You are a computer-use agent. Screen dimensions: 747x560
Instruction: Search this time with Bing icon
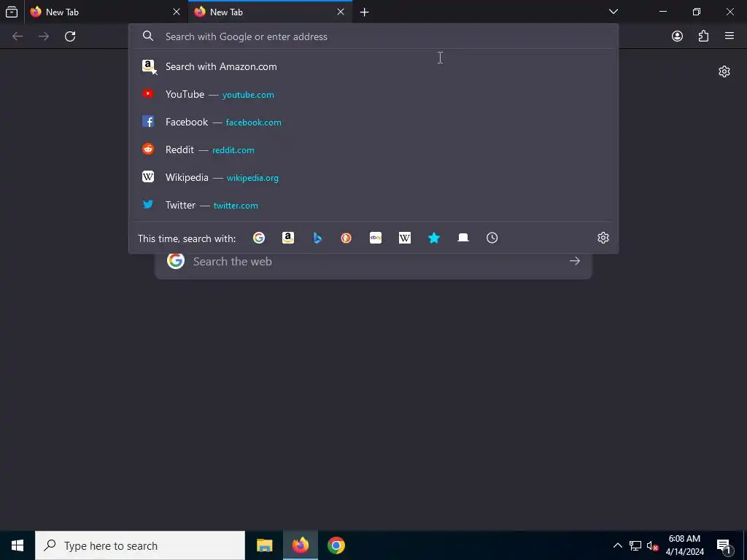(x=317, y=238)
